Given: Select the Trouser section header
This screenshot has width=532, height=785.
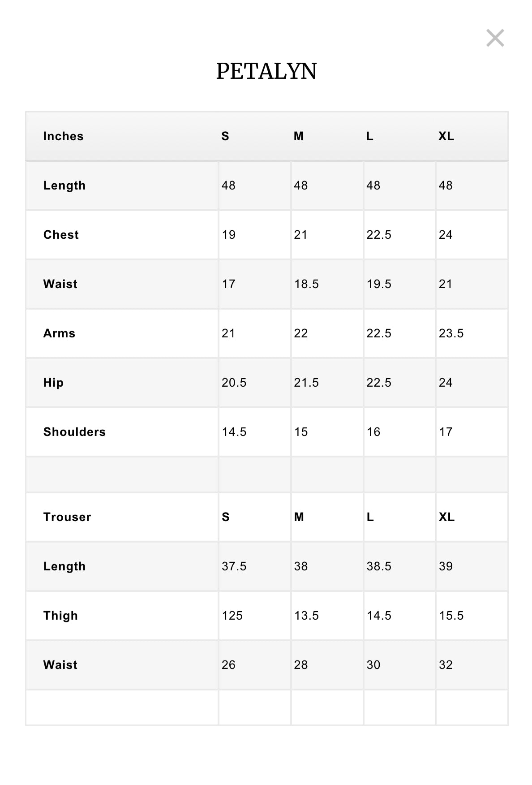Looking at the screenshot, I should (x=67, y=517).
